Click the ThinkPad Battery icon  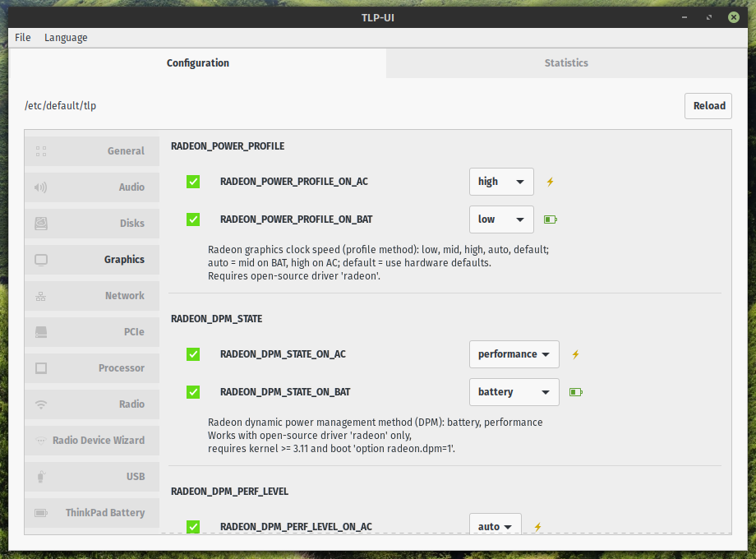click(x=41, y=513)
